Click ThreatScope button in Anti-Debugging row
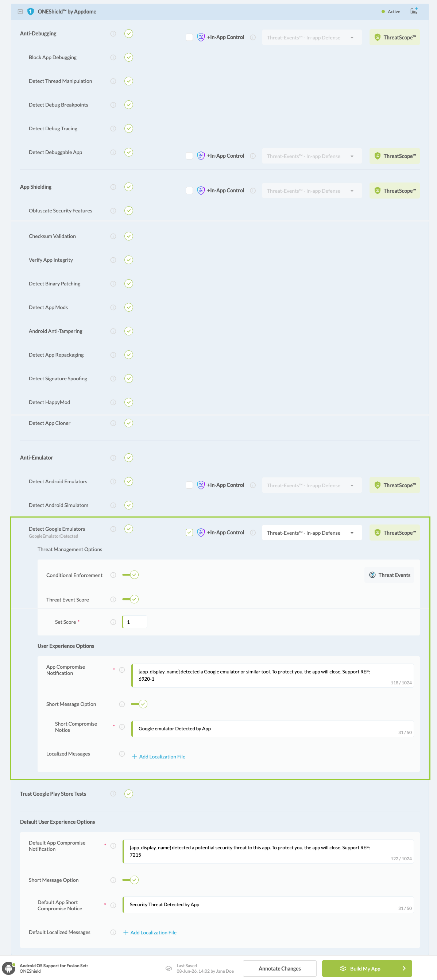Screen dimensions: 437x980 [x=394, y=38]
